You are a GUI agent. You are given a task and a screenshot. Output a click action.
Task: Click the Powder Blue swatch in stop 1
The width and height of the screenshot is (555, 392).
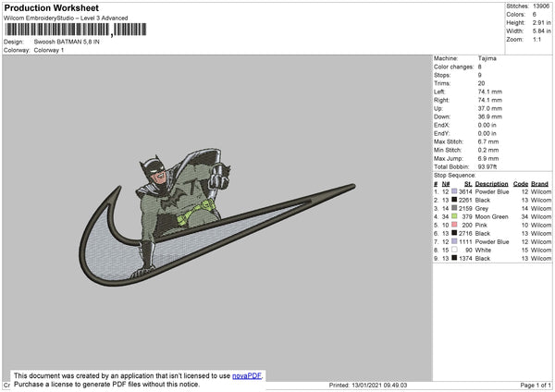(x=454, y=190)
